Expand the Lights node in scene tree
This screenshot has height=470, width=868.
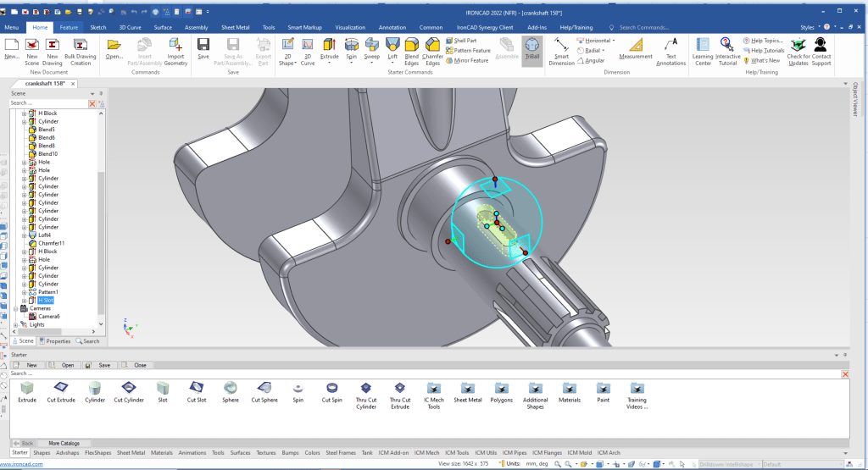[16, 324]
